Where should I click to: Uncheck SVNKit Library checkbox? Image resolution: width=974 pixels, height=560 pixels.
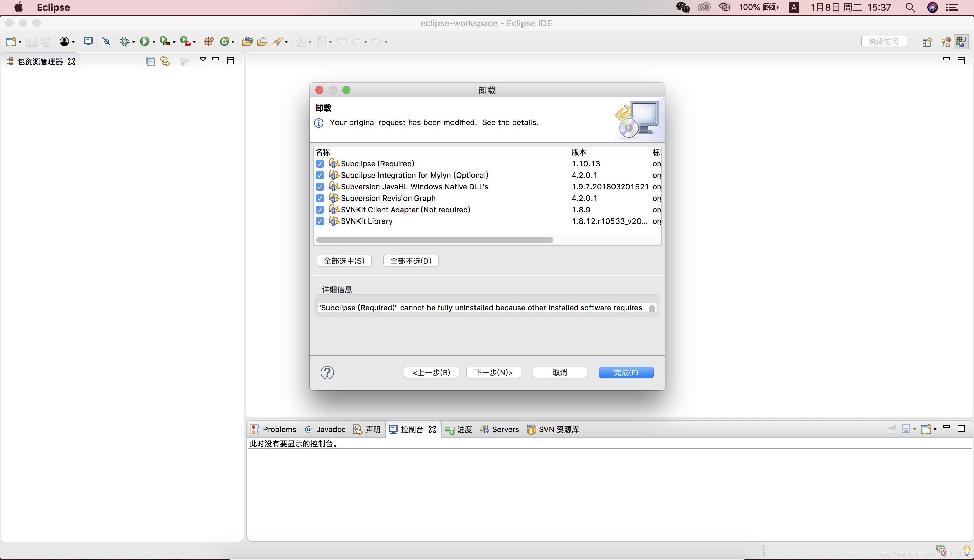[x=320, y=221]
